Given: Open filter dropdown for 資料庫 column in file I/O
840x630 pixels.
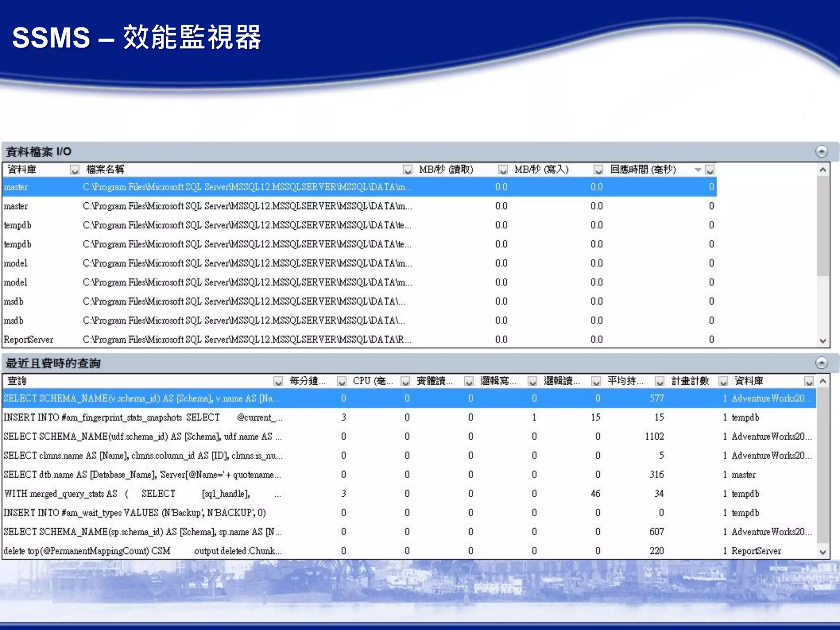Looking at the screenshot, I should [75, 169].
